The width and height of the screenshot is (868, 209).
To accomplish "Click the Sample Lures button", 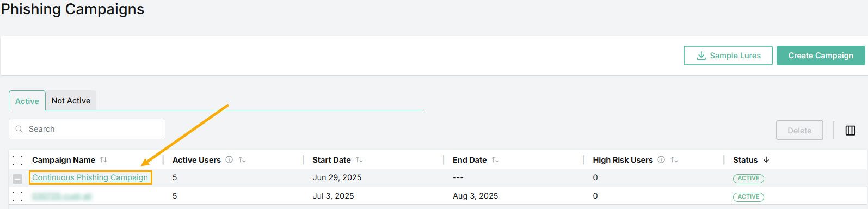I will 728,56.
